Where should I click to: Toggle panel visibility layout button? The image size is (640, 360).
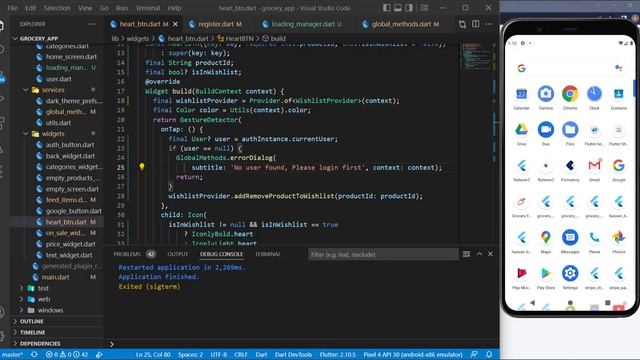click(x=398, y=8)
